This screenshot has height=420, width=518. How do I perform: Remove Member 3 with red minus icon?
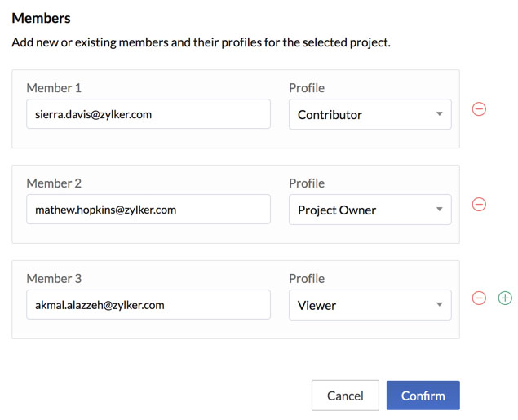click(479, 298)
